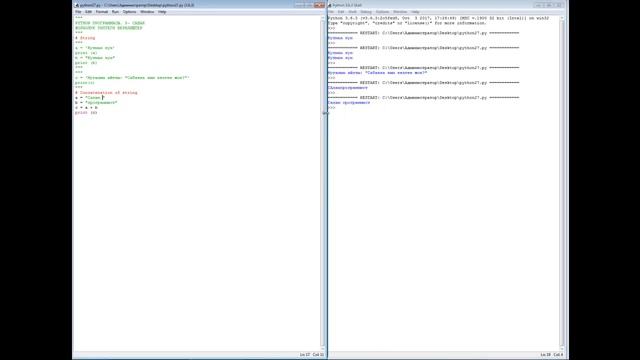The height and width of the screenshot is (360, 640).
Task: Click the "Col: 4" indicator in Shell status bar
Action: click(558, 355)
